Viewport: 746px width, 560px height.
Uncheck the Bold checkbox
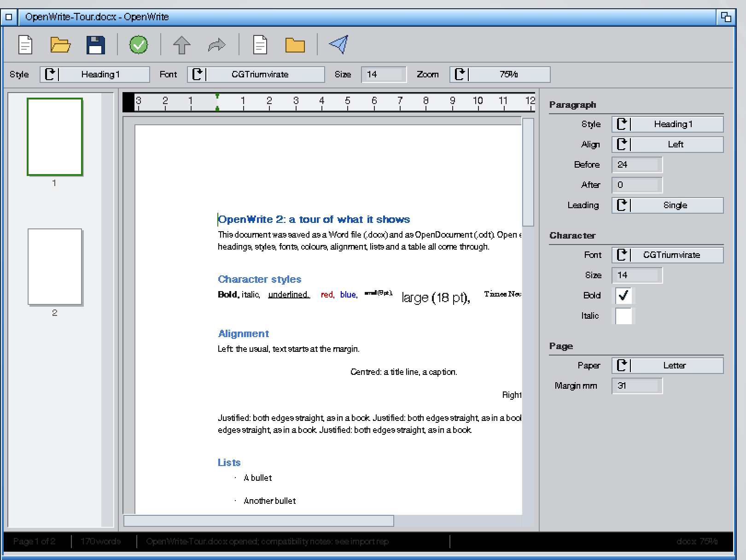[x=624, y=296]
